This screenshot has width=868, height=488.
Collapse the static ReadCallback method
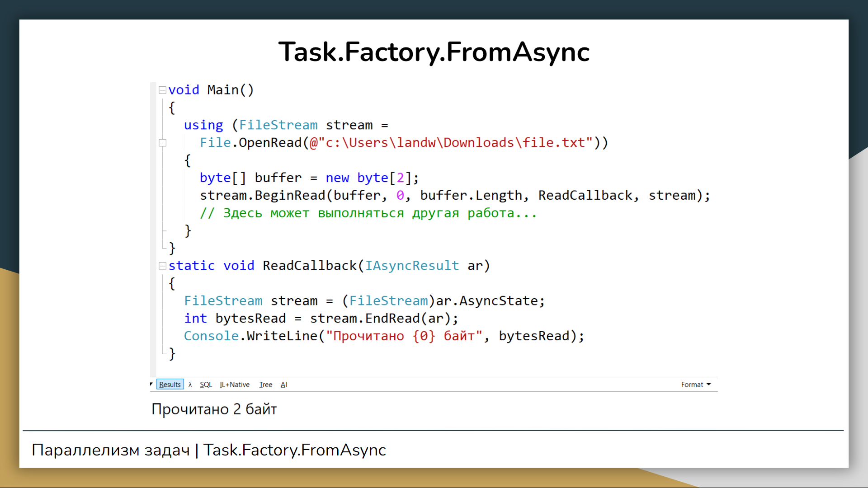click(x=162, y=266)
